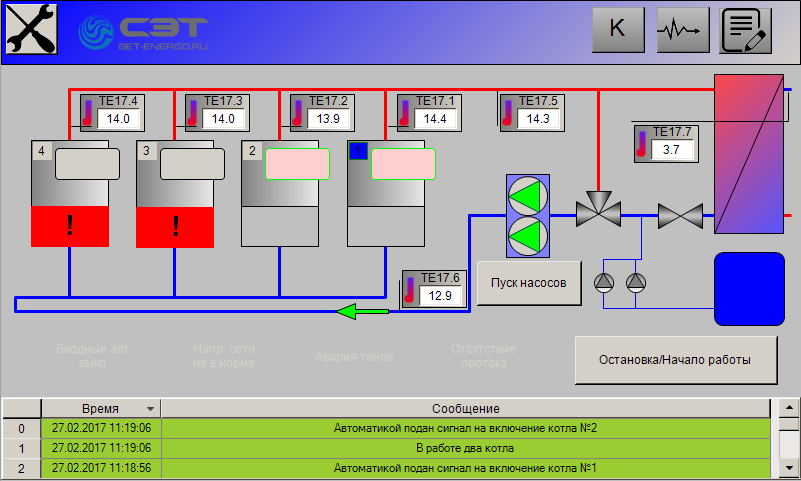Click the two-way valve near heat exchanger
Image resolution: width=801 pixels, height=481 pixels.
(x=677, y=215)
